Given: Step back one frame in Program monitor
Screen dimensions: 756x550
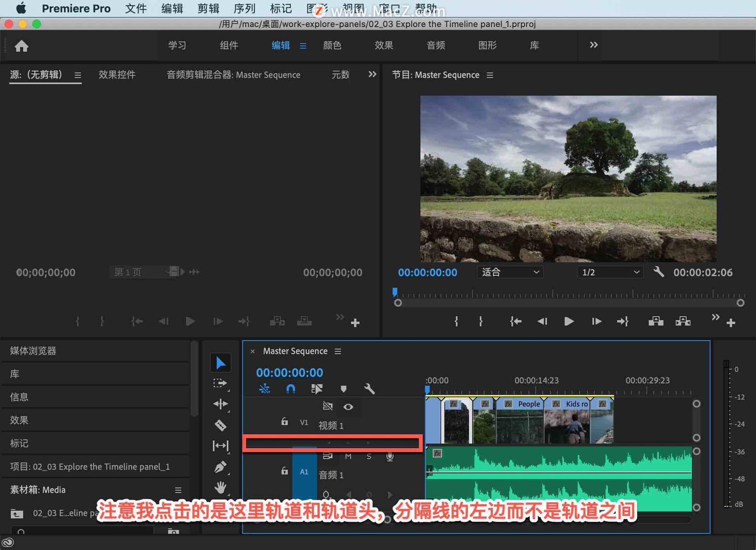Looking at the screenshot, I should [x=542, y=321].
